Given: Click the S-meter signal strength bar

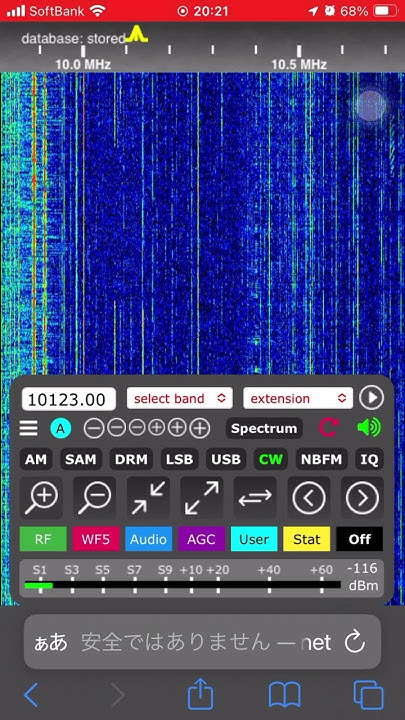Looking at the screenshot, I should (x=183, y=585).
